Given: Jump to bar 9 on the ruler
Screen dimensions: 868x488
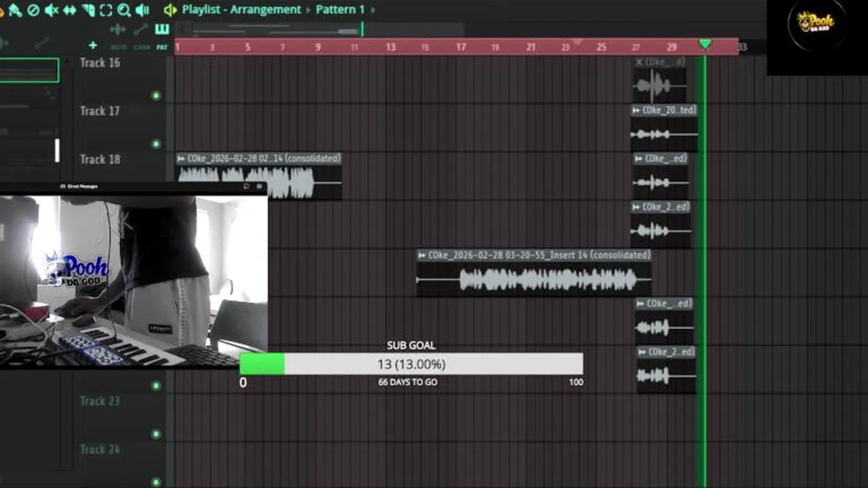Looking at the screenshot, I should [x=318, y=47].
